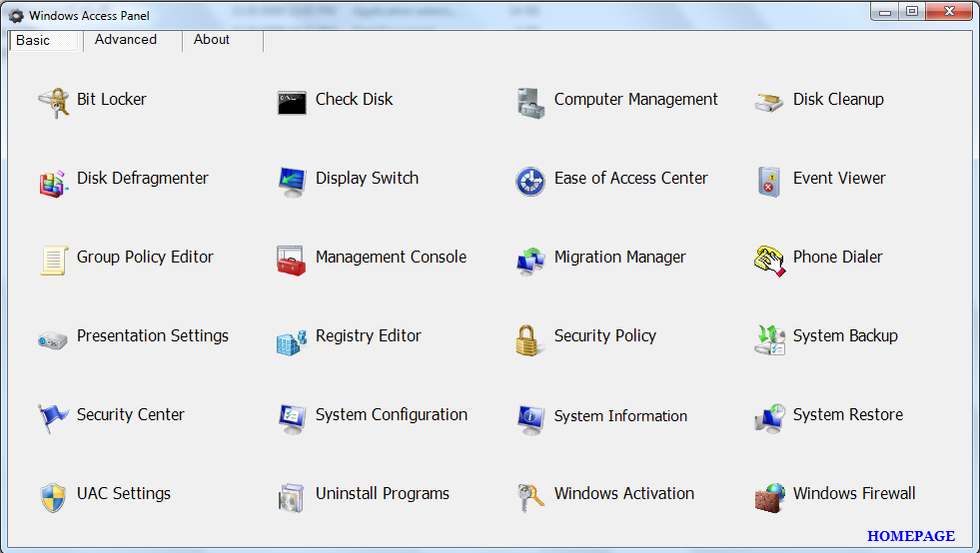980x553 pixels.
Task: Click the Uninstall Programs label
Action: (382, 494)
